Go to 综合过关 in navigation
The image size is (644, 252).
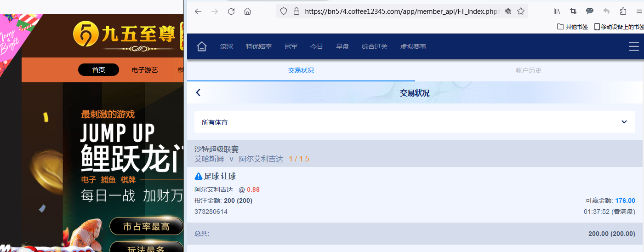[374, 46]
